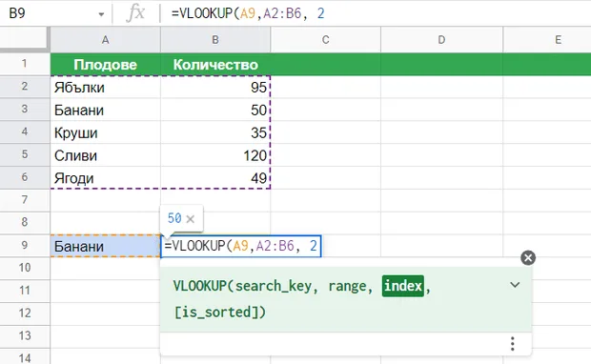The width and height of the screenshot is (591, 364).
Task: Select the Банани cell in row 9
Action: click(x=106, y=246)
